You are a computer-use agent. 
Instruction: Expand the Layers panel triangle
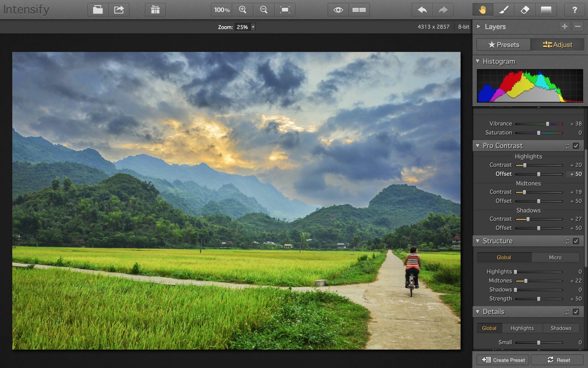[479, 26]
